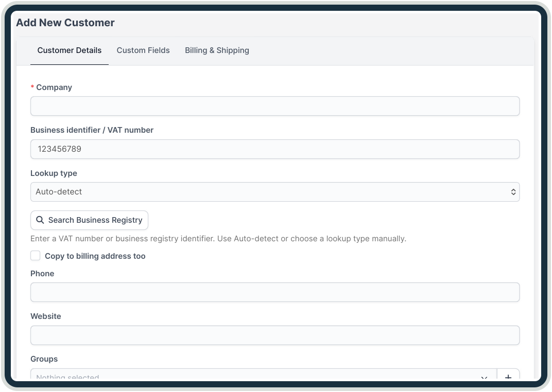Click the Website input field

(275, 335)
